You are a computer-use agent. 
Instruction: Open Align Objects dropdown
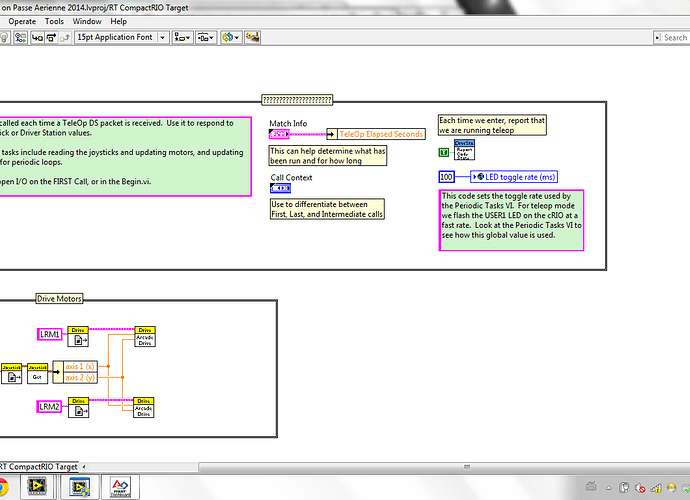pos(182,37)
